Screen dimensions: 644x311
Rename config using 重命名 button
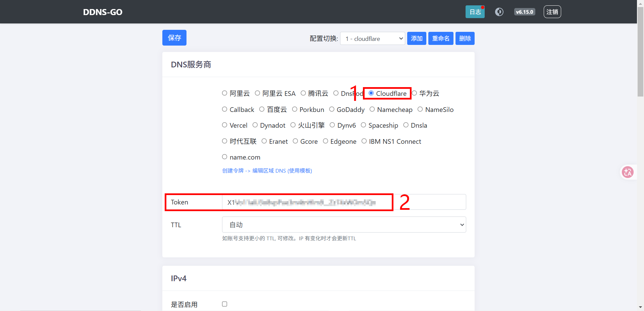(x=441, y=39)
